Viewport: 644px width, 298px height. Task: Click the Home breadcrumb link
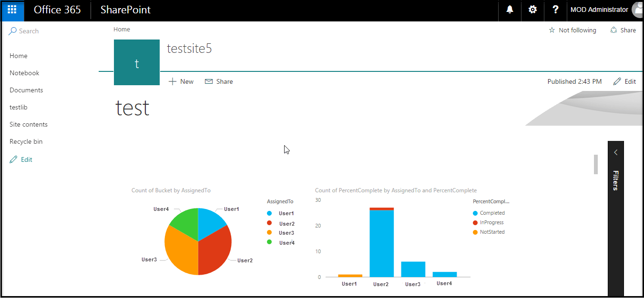[x=122, y=30]
